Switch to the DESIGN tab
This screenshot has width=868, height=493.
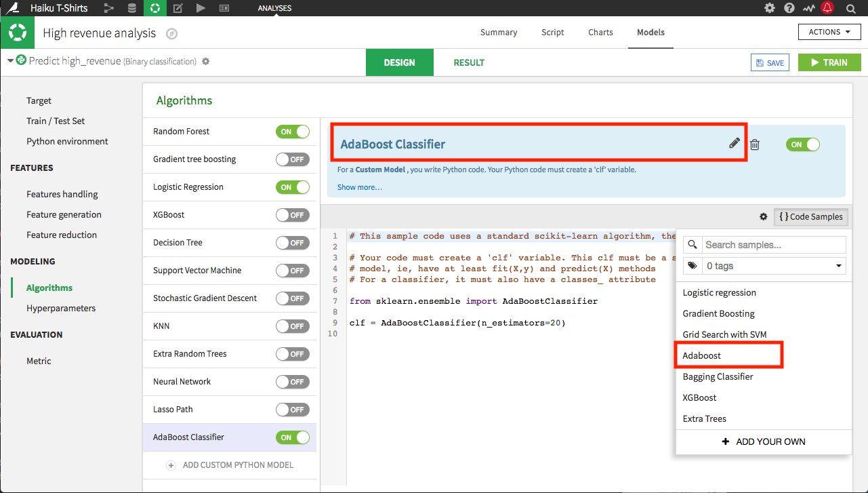[x=400, y=62]
